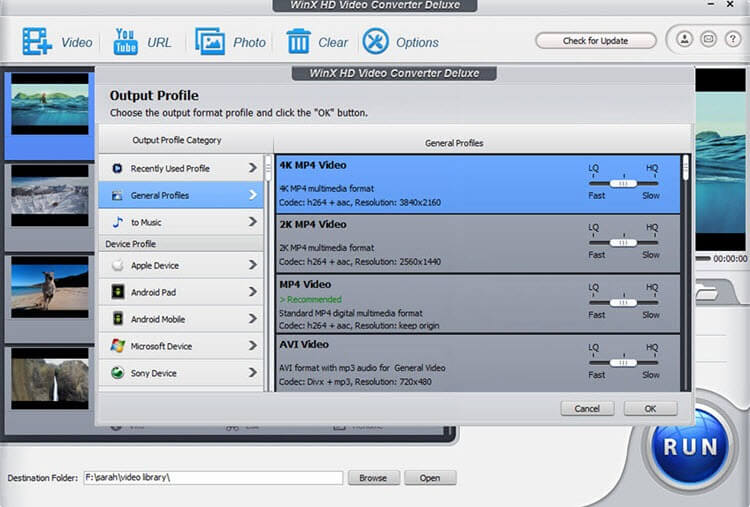Open the help question mark icon
The image size is (750, 507).
pyautogui.click(x=732, y=39)
